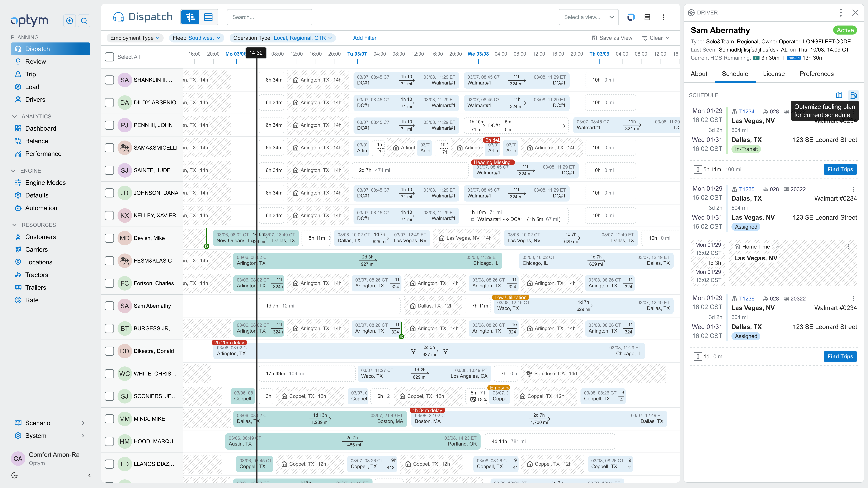Viewport: 868px width, 488px height.
Task: Switch to the License tab
Action: [x=774, y=74]
